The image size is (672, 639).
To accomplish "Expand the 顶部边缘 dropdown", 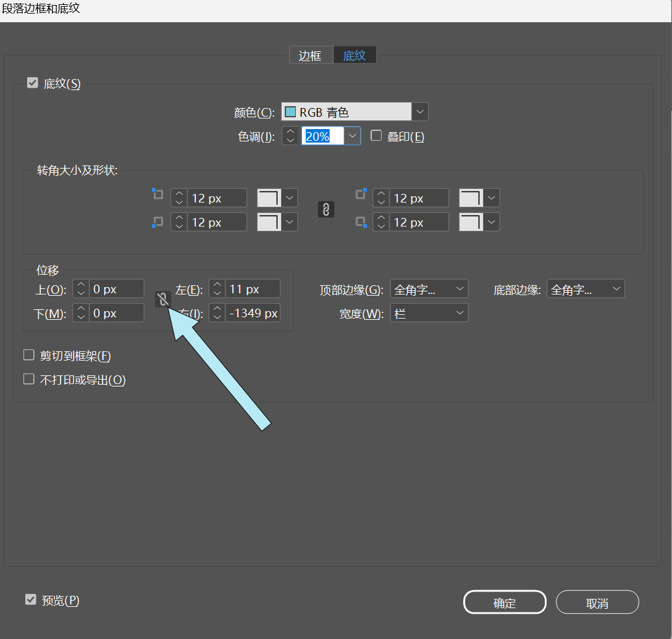I will 429,289.
